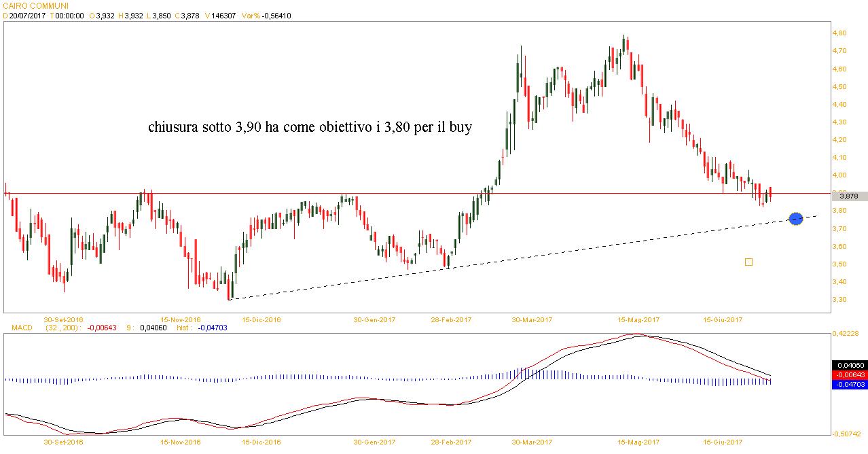Click the 4,80 label on the price axis
This screenshot has width=868, height=454.
click(x=839, y=33)
